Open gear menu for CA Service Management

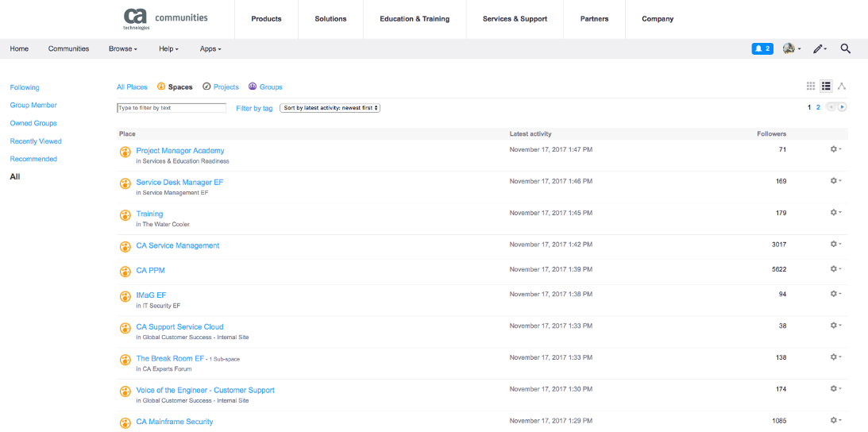(x=836, y=245)
